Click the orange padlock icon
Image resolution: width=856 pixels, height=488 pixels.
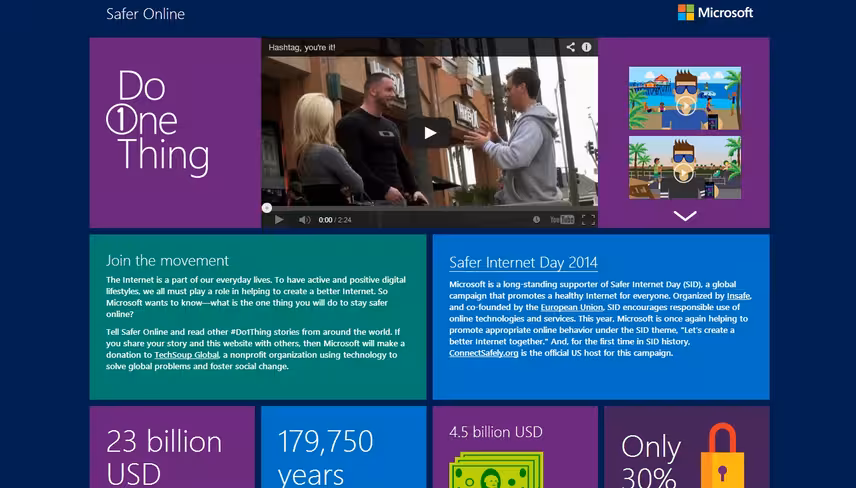pyautogui.click(x=722, y=456)
